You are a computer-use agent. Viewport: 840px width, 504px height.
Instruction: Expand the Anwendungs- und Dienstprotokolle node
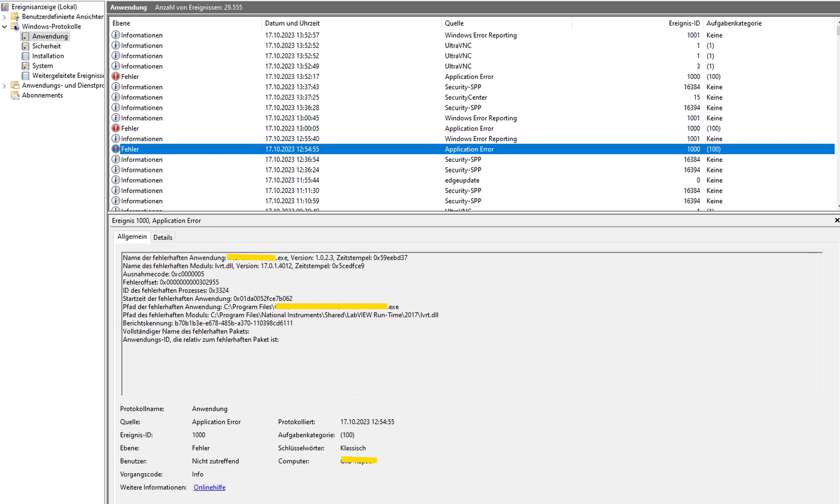[x=4, y=86]
